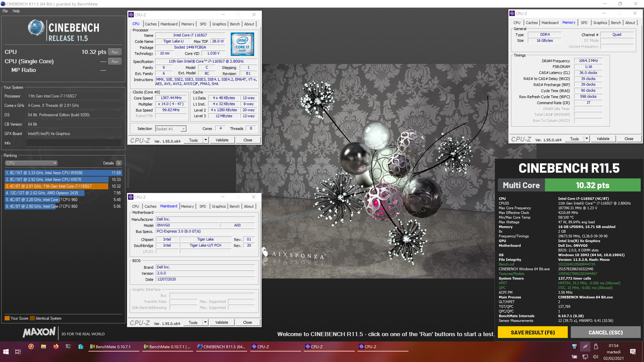Click the blue chart tray icon
Screen dimensions: 644x362
[574, 346]
